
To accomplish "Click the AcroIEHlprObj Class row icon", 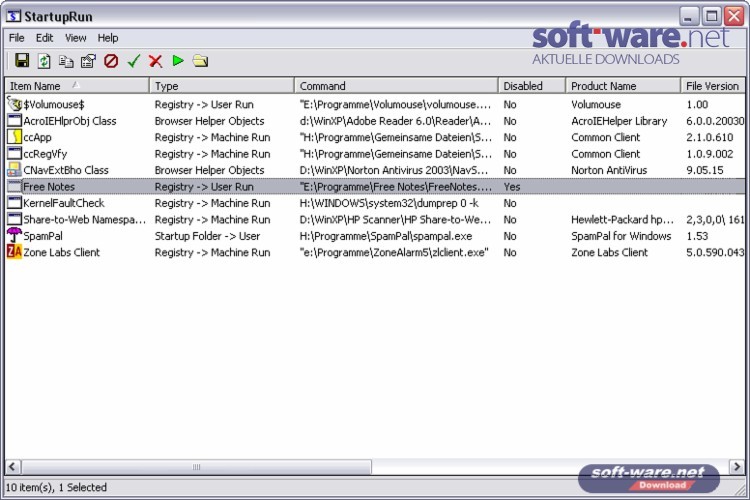I will pyautogui.click(x=14, y=121).
